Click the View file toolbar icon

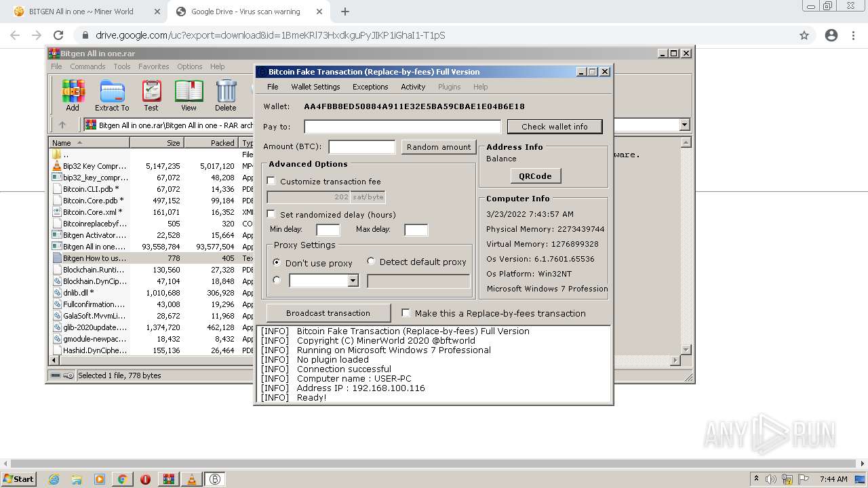click(x=189, y=95)
